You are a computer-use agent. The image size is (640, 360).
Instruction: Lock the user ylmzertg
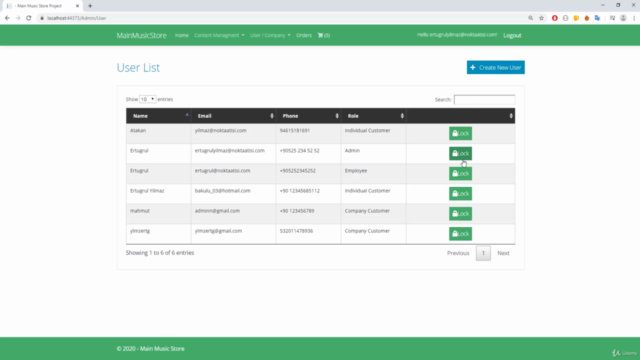coord(460,233)
